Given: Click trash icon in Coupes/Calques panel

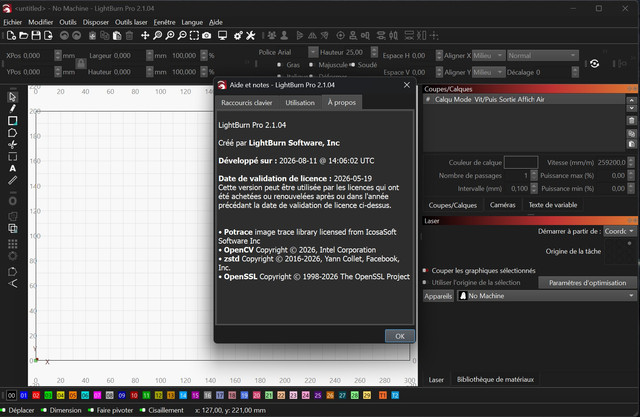Looking at the screenshot, I should point(631,121).
